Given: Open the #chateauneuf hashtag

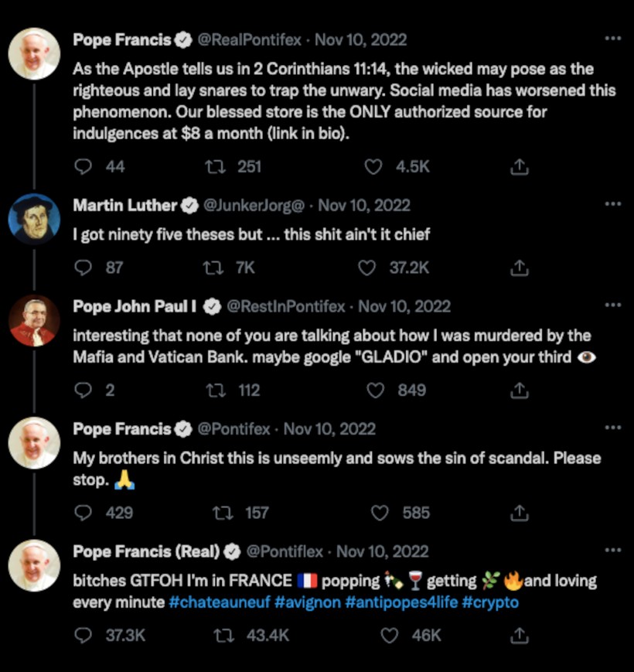Looking at the screenshot, I should [x=220, y=602].
